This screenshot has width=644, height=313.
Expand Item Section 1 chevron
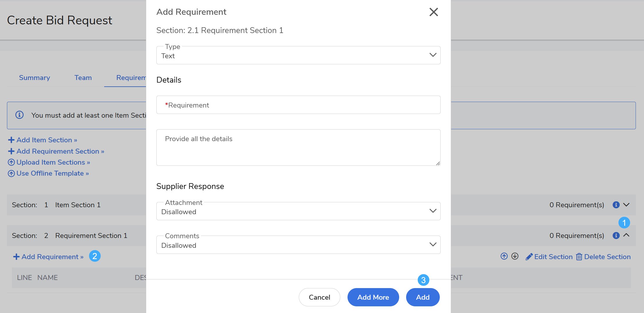coord(627,205)
